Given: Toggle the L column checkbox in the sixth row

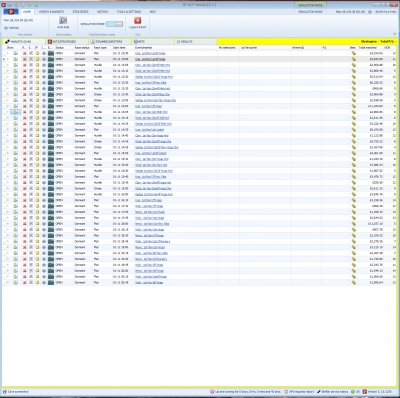Looking at the screenshot, I should click(x=31, y=83).
